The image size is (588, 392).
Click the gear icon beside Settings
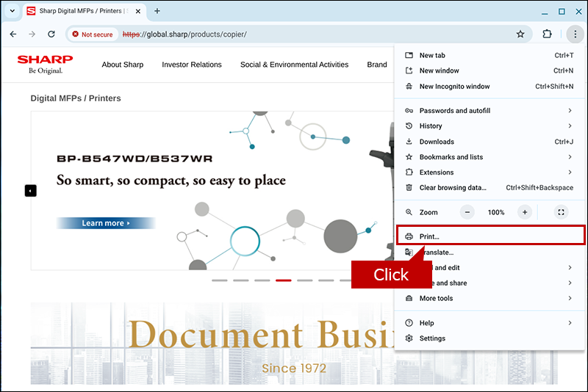[409, 338]
